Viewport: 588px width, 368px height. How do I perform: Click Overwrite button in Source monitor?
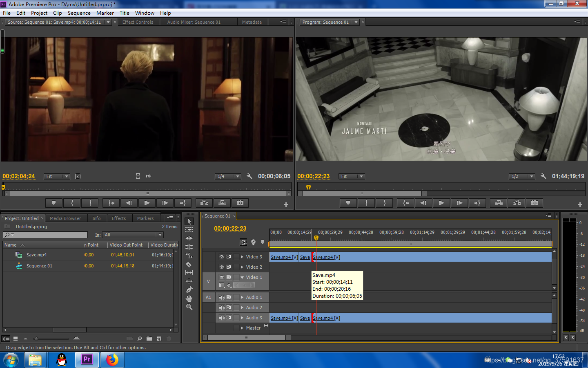(x=222, y=203)
